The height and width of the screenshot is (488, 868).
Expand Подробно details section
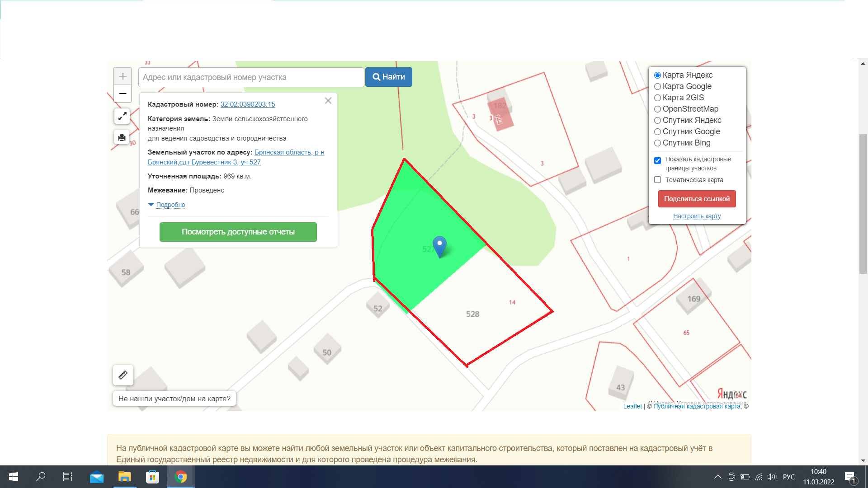tap(170, 205)
